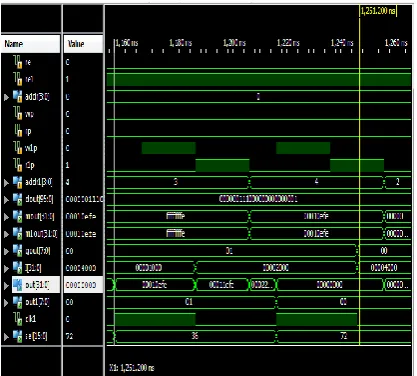Select the signal name re
The height and width of the screenshot is (376, 417).
click(28, 62)
